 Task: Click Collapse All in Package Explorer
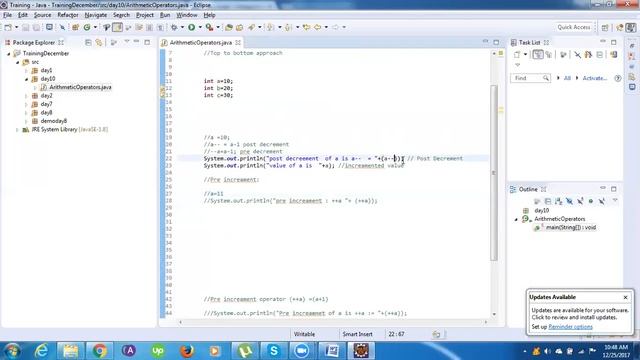tap(88, 42)
